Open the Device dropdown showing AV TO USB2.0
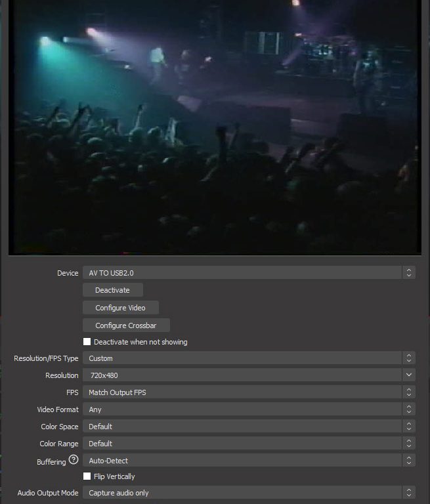 242,272
